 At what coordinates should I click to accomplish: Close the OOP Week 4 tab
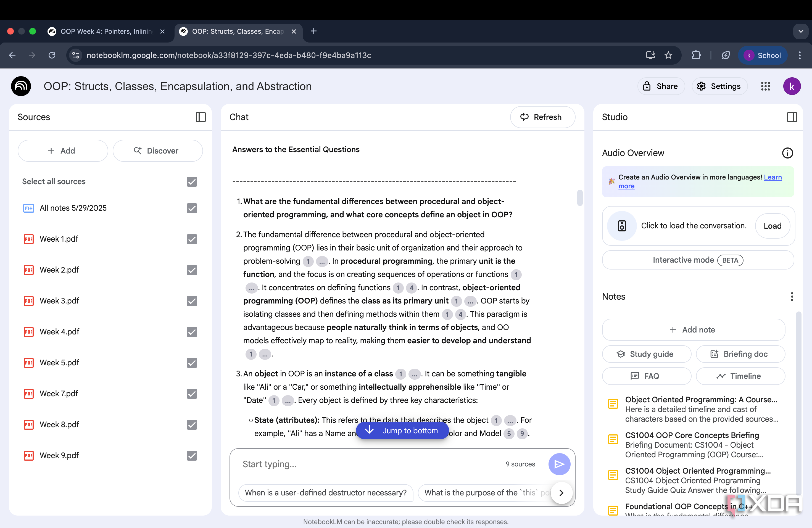click(x=162, y=31)
